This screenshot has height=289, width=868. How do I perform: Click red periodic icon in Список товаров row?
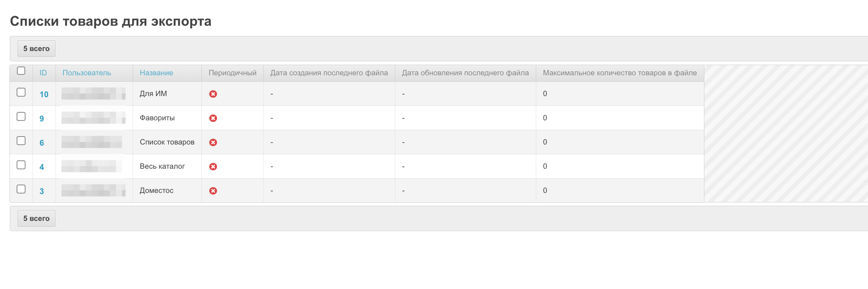[213, 142]
